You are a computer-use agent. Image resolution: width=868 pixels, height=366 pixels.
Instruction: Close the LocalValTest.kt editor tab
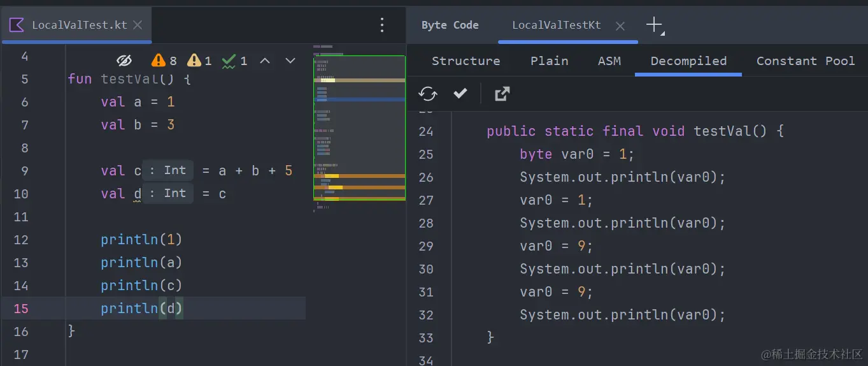[x=138, y=26]
